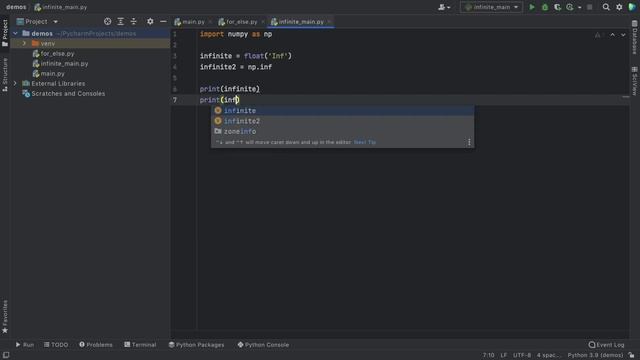Run the infinite_main configuration
The width and height of the screenshot is (640, 360).
tap(532, 7)
